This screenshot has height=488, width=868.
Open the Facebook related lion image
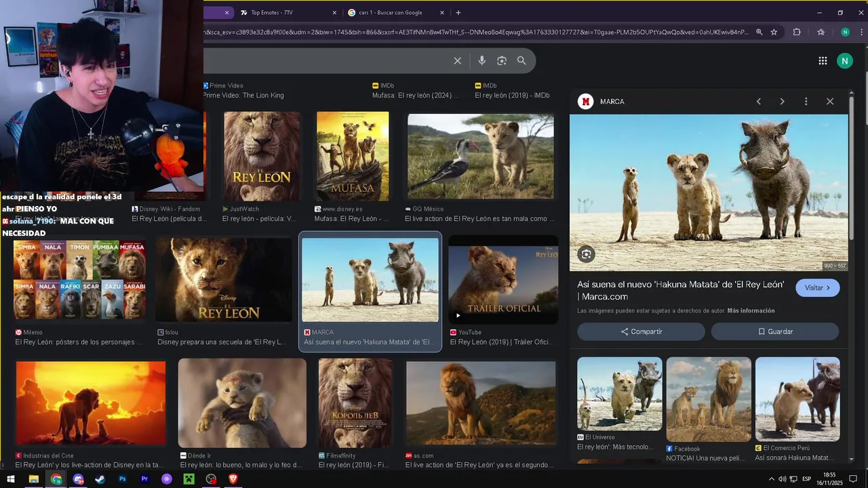click(709, 399)
